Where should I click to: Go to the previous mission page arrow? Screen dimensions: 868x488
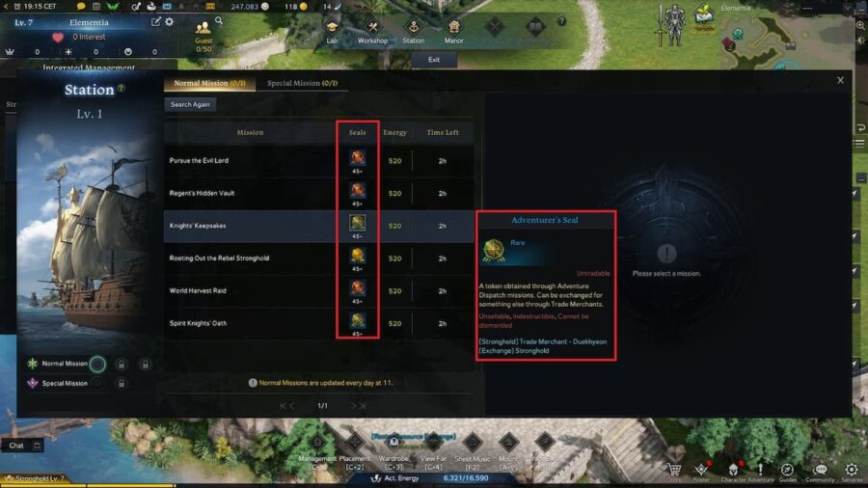291,406
